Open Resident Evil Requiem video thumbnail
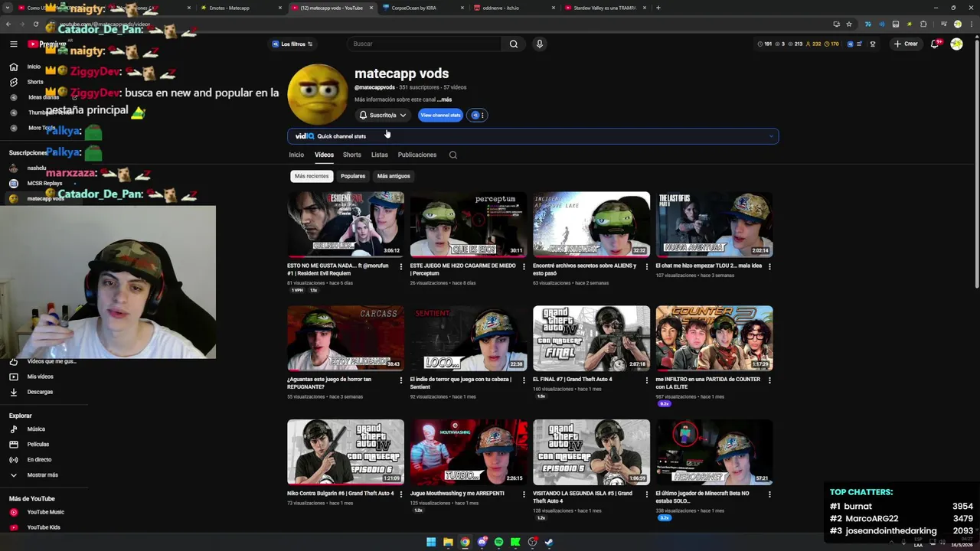The width and height of the screenshot is (980, 551). 345,224
